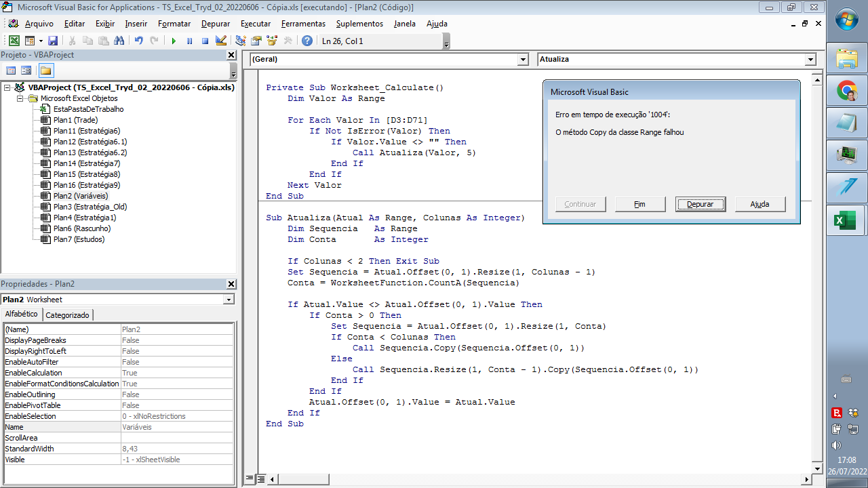Click the Procedure View button at bottom left

click(x=249, y=479)
